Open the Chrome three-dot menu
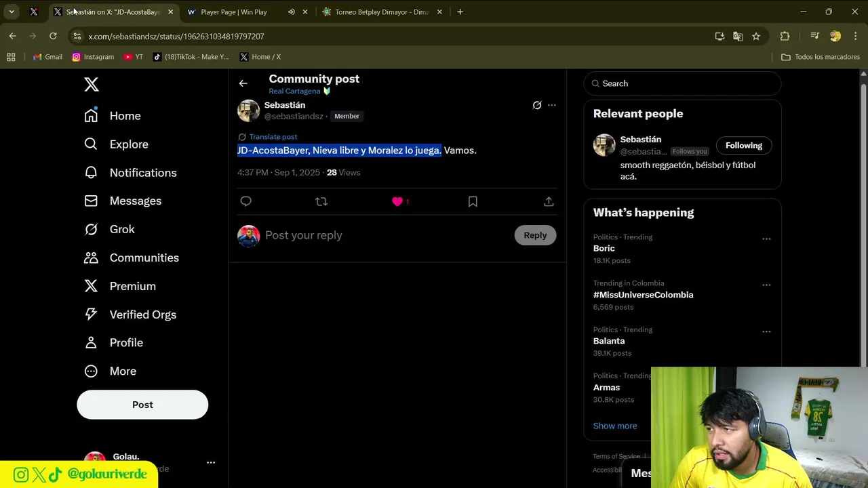 (x=855, y=36)
